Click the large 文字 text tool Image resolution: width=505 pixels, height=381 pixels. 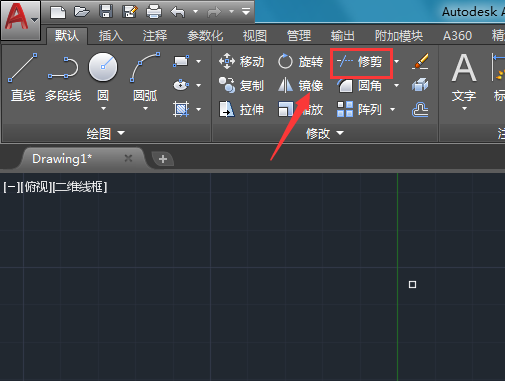pyautogui.click(x=464, y=77)
